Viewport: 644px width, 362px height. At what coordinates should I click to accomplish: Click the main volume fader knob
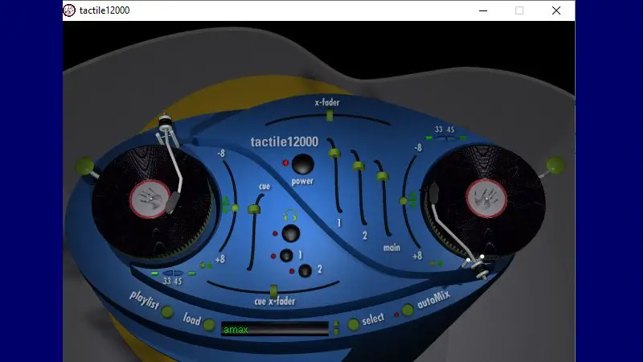[x=383, y=176]
